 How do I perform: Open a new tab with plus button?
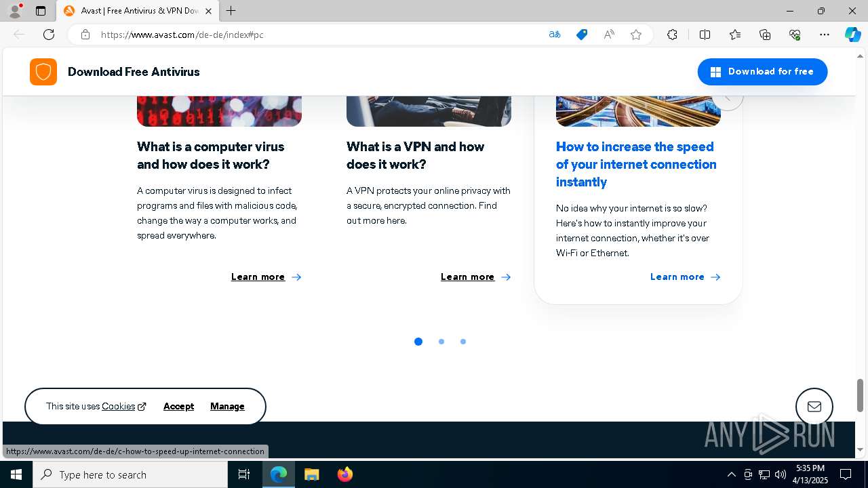231,11
